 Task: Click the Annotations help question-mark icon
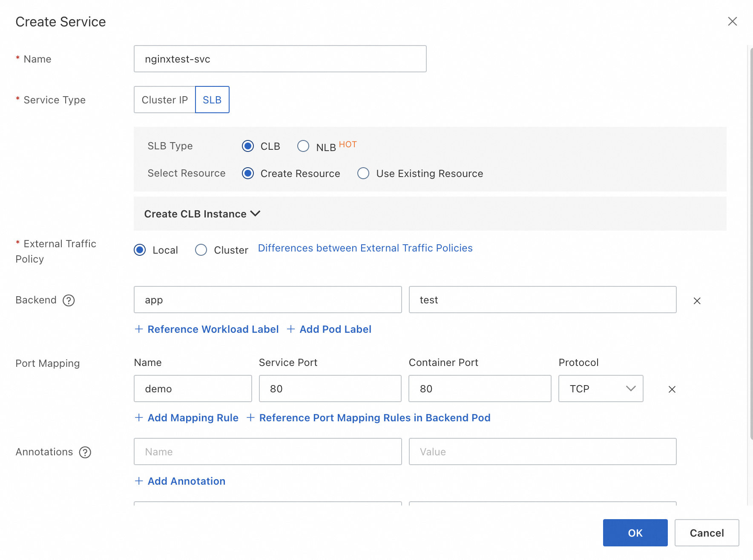[x=85, y=452]
